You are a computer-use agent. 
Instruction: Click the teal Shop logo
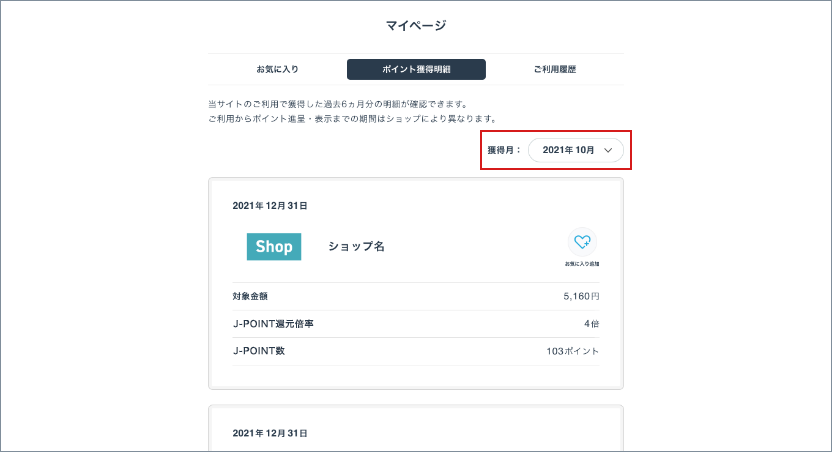274,246
